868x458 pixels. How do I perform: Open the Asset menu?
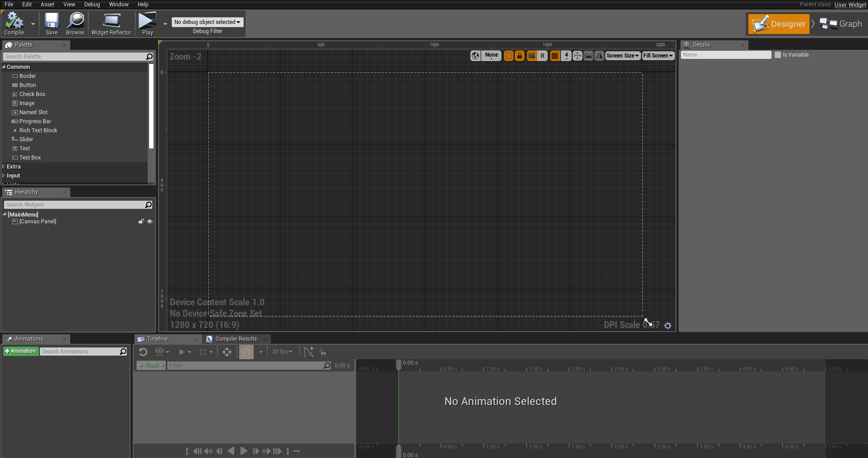pos(47,4)
